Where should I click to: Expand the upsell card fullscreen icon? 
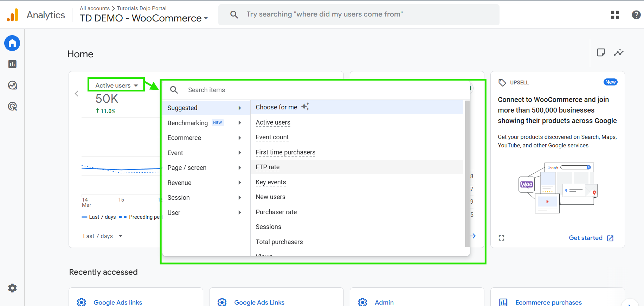[x=502, y=238]
